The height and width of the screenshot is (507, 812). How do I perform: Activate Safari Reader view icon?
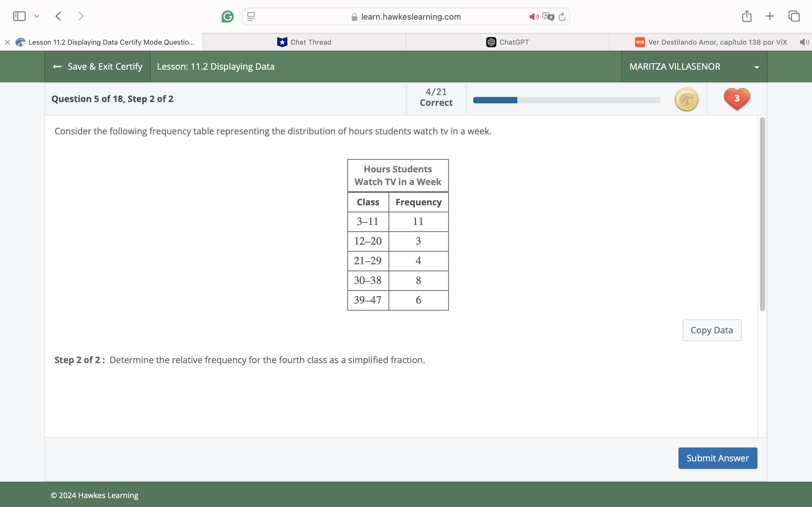(250, 16)
